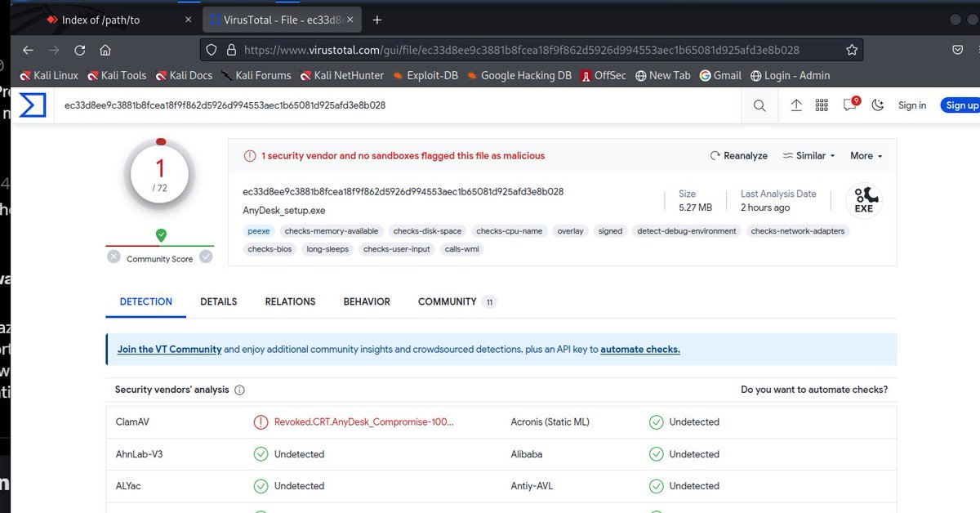
Task: Click the community score right check icon
Action: 206,256
